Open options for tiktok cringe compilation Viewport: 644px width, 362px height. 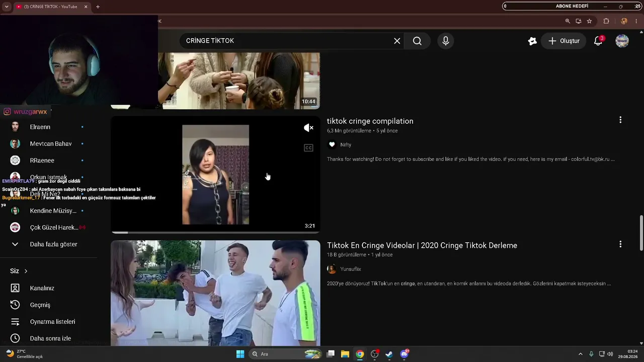pos(620,120)
